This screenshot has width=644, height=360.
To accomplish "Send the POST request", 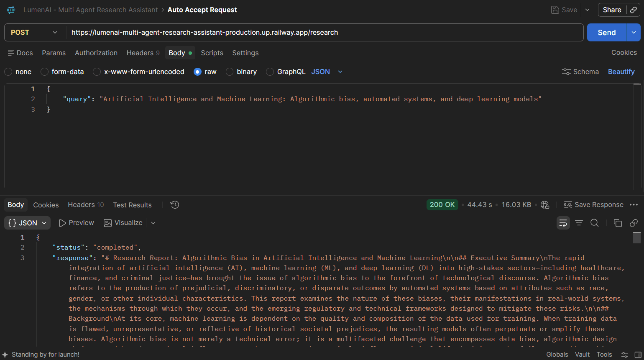I will click(x=607, y=33).
